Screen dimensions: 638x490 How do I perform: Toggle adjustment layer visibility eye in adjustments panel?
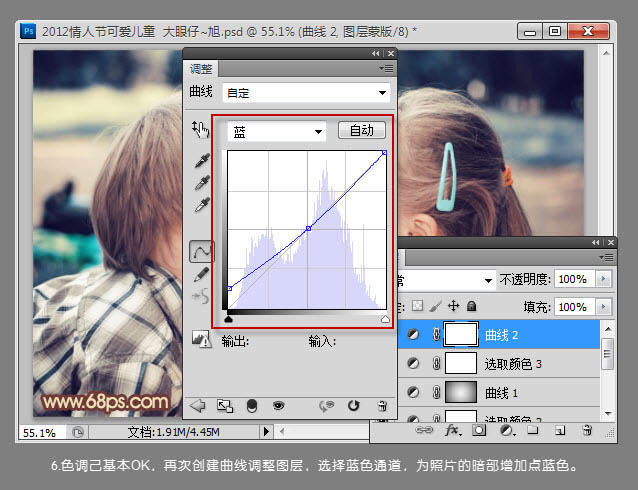click(279, 405)
